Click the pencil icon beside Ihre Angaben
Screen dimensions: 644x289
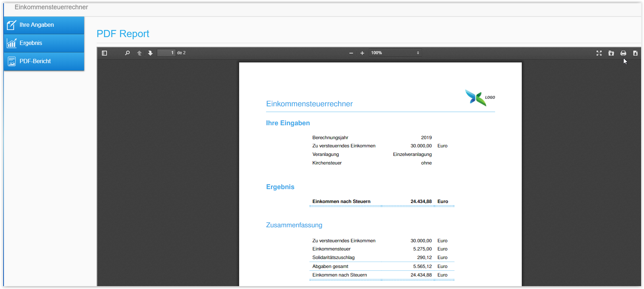[x=12, y=25]
